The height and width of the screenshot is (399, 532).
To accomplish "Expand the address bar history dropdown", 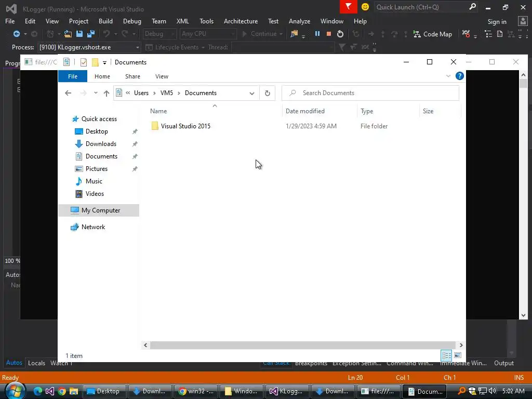I will pyautogui.click(x=252, y=94).
